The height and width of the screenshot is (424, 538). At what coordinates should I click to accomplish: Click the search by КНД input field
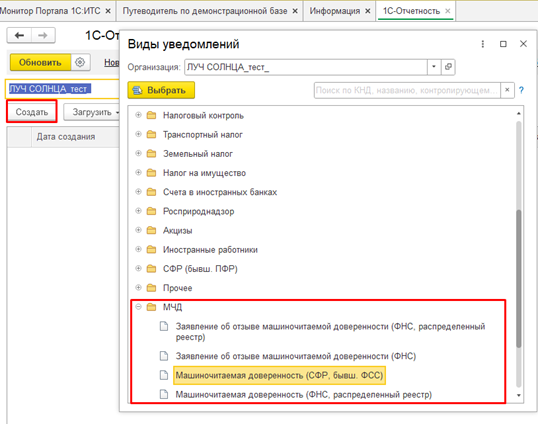tap(407, 90)
